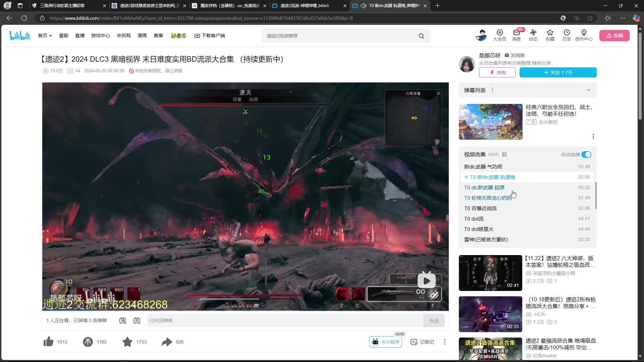644x362 pixels.
Task: Open the 会员购 nav item
Action: pos(124,36)
